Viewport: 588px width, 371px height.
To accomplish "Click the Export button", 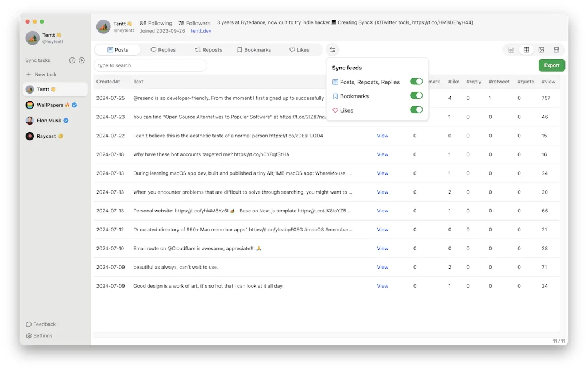I will 551,65.
